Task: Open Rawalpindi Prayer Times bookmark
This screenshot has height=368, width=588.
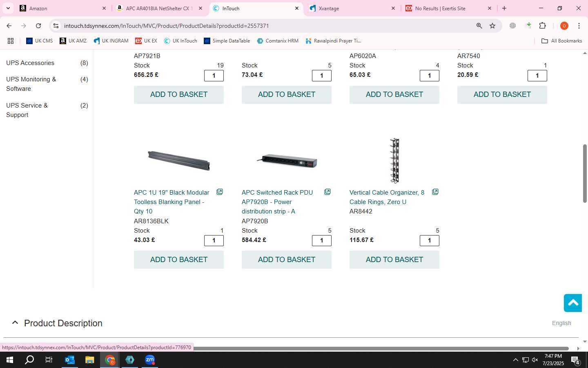Action: 333,41
